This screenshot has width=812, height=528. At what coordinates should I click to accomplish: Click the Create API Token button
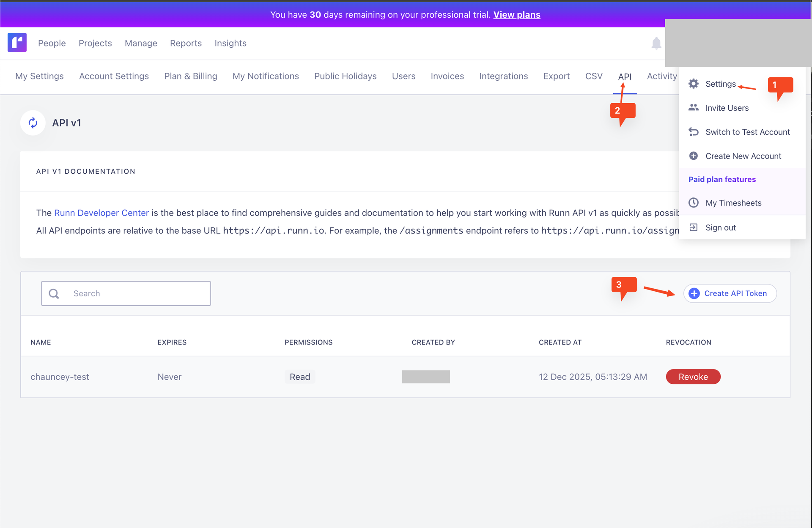(x=730, y=293)
